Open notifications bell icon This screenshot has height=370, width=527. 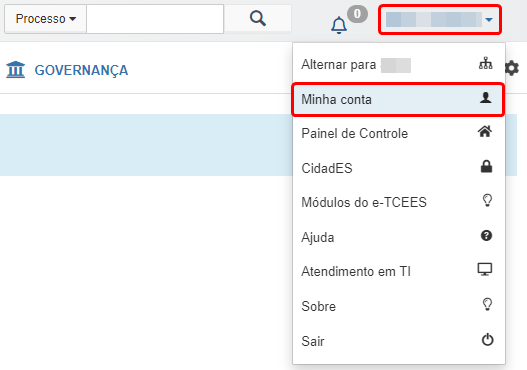[x=339, y=25]
